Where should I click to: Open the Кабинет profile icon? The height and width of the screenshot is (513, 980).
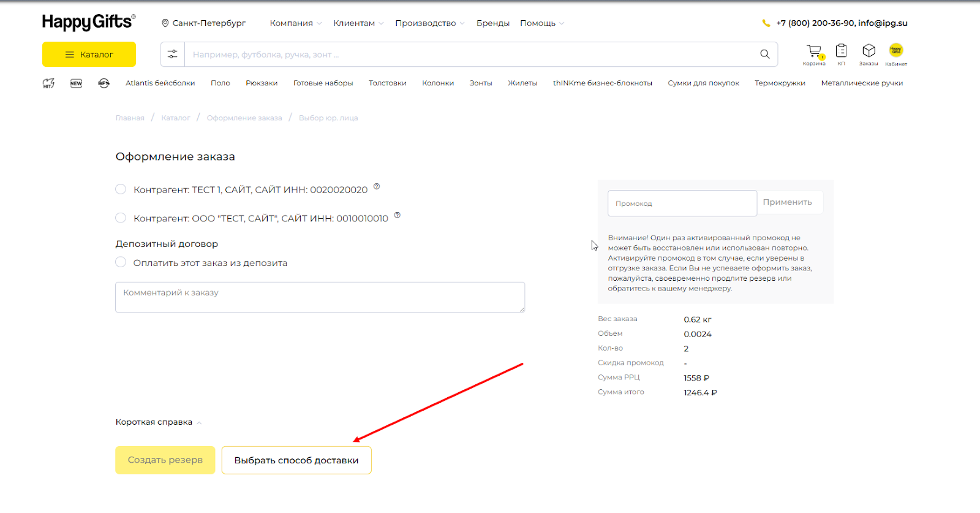pos(895,51)
